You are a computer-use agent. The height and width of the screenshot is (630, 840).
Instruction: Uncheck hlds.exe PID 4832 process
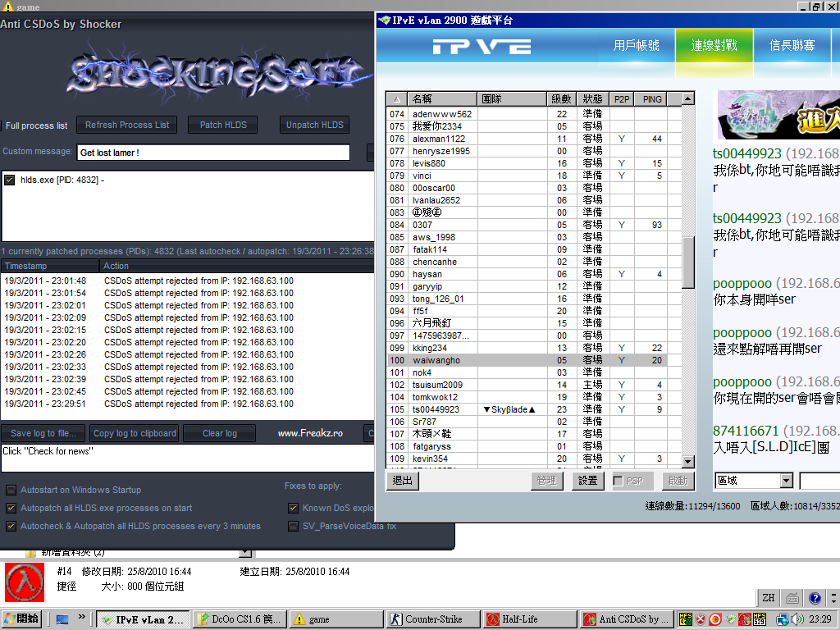point(10,180)
